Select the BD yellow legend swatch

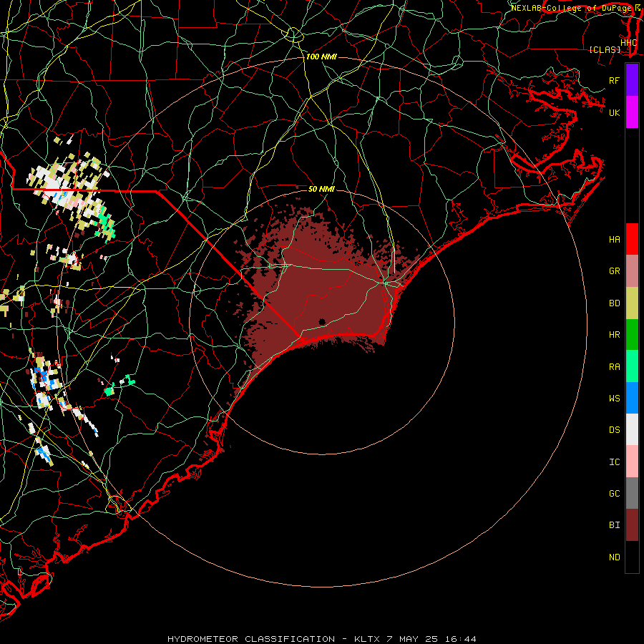click(x=632, y=303)
